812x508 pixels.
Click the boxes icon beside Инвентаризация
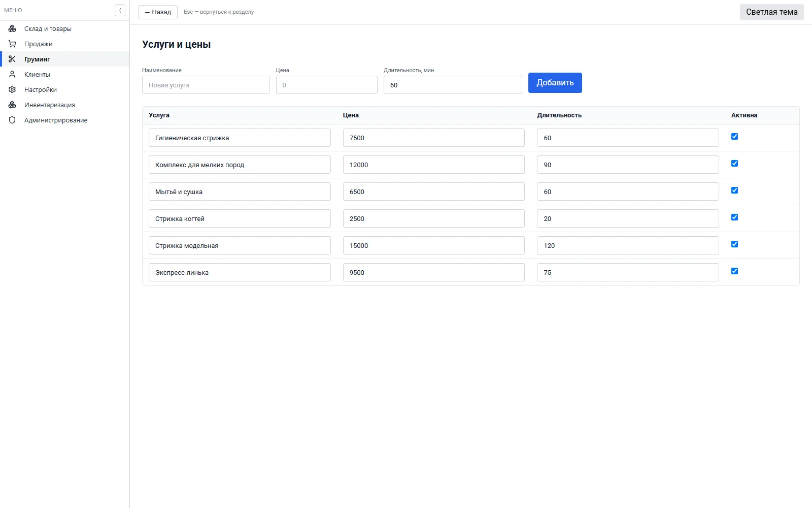[12, 105]
